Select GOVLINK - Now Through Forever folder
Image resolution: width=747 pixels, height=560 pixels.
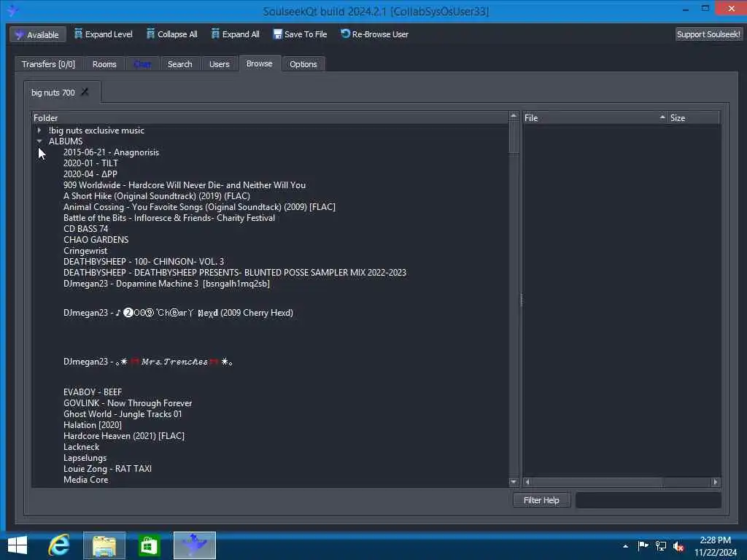128,402
